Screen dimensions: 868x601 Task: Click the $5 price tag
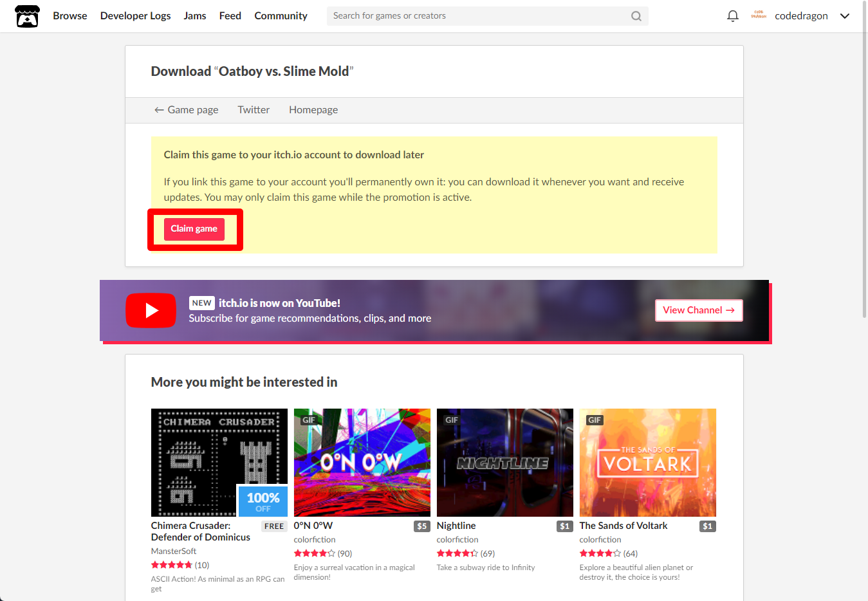[422, 526]
